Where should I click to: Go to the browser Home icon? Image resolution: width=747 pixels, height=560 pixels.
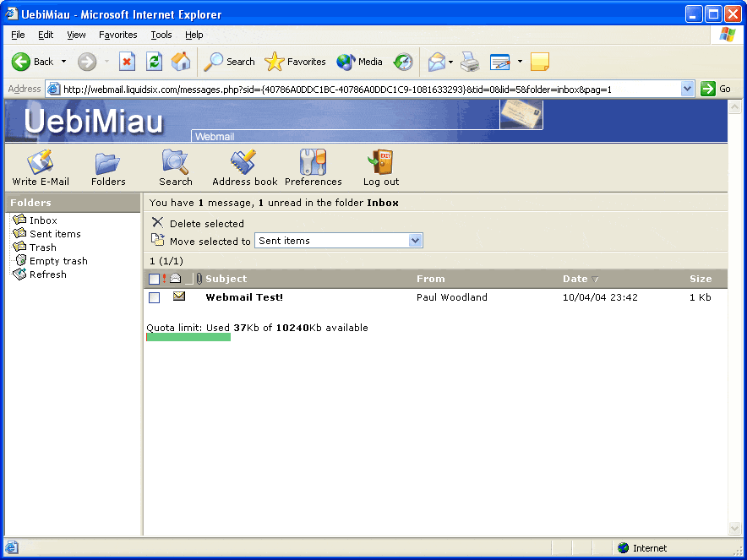pos(181,62)
